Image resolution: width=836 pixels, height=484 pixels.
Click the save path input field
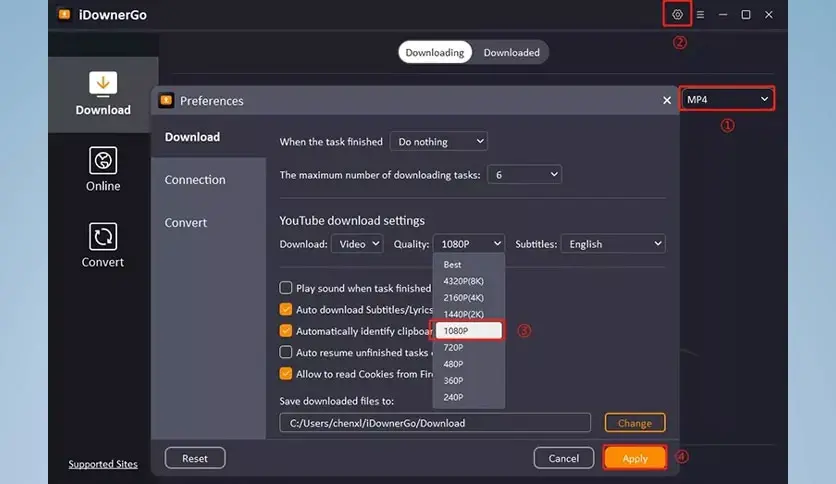coord(435,423)
